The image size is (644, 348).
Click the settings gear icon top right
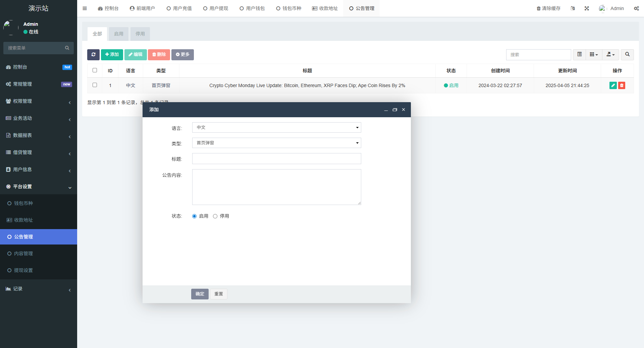tap(636, 8)
